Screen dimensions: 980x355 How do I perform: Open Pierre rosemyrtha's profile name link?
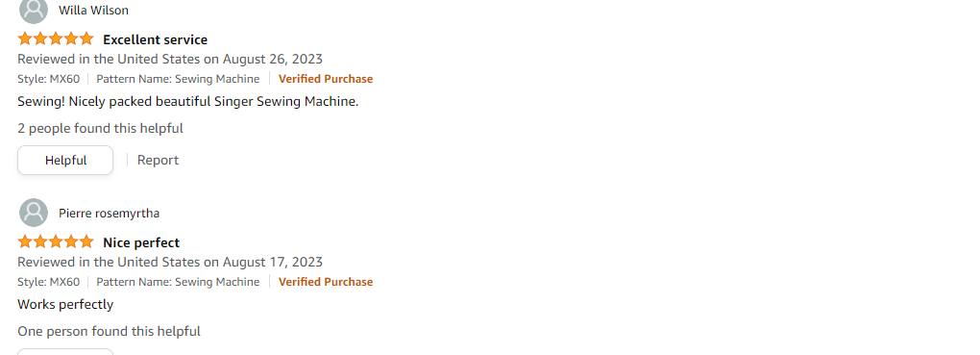109,214
